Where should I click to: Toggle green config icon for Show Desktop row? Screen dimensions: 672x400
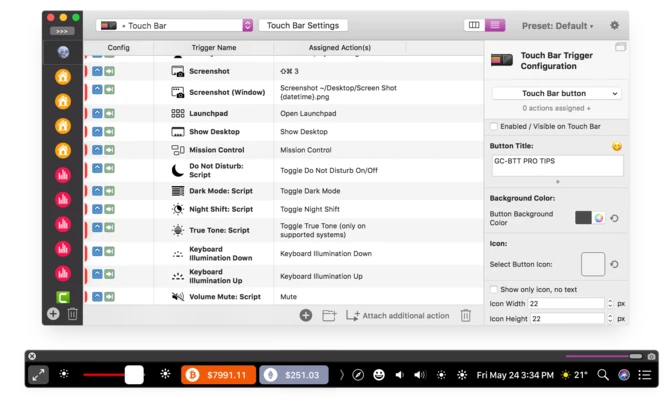pyautogui.click(x=109, y=131)
